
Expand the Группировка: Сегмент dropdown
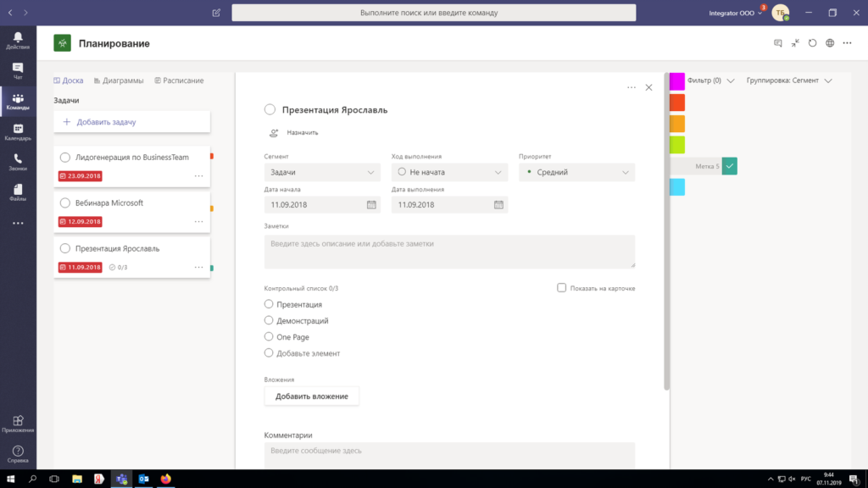pos(789,80)
